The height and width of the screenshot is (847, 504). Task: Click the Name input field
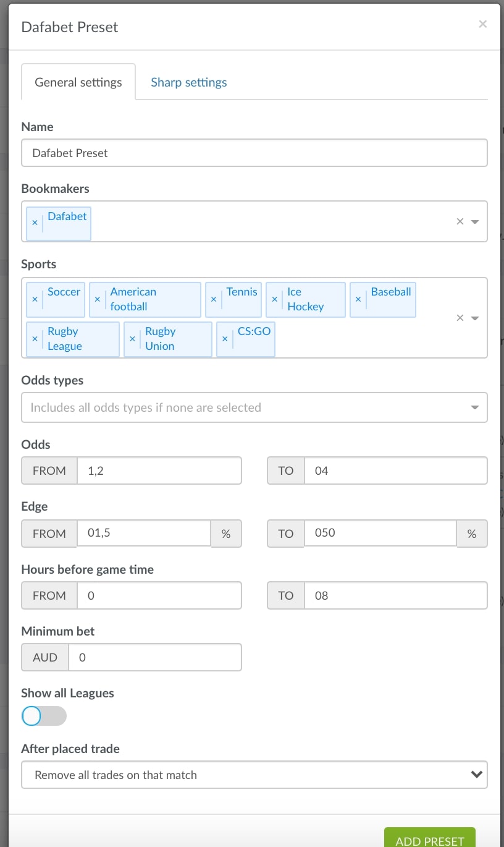coord(254,153)
